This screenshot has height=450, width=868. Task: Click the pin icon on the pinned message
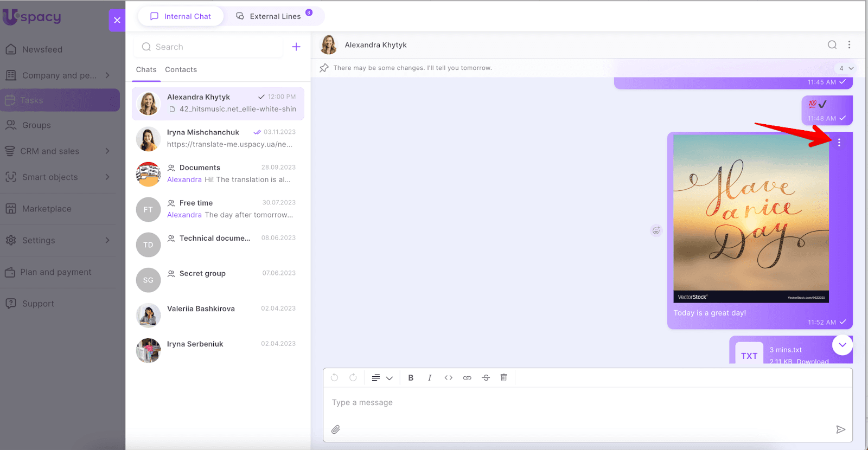tap(324, 68)
